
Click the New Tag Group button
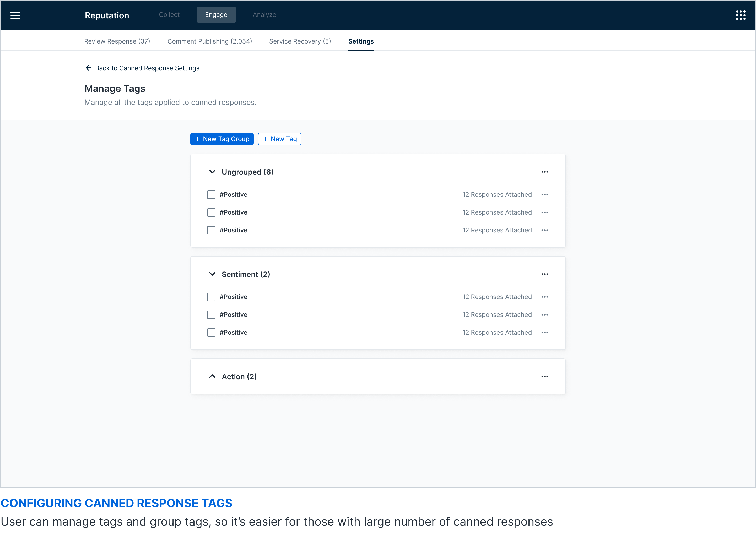pyautogui.click(x=222, y=139)
